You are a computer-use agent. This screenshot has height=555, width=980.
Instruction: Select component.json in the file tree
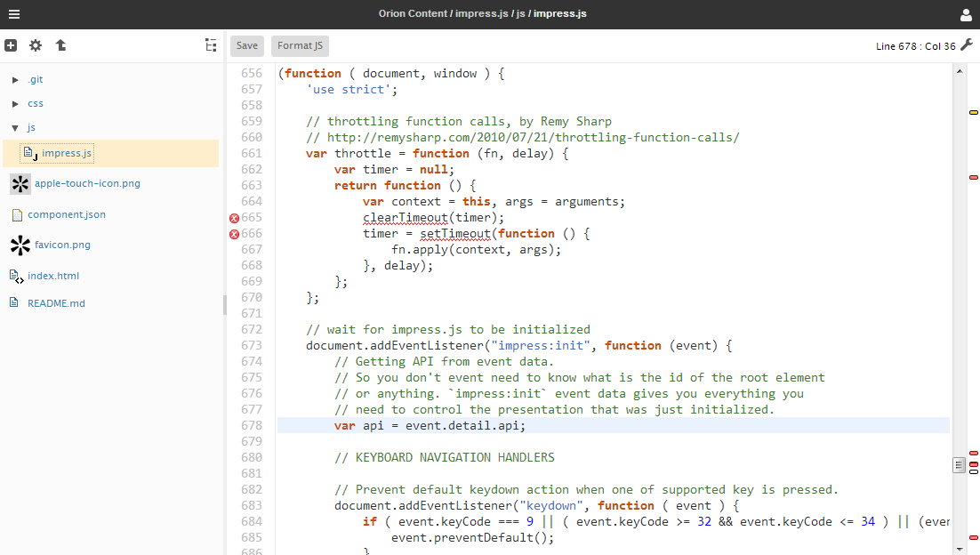pyautogui.click(x=67, y=214)
